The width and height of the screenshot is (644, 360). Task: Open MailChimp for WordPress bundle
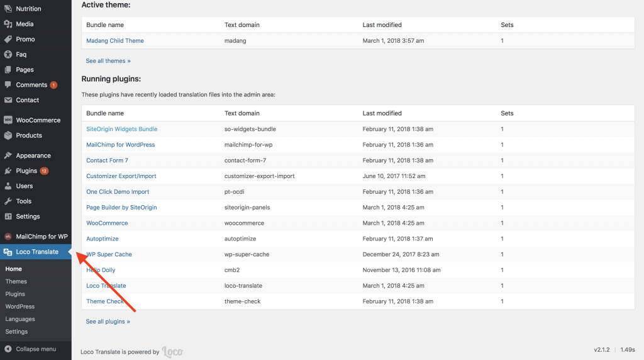[120, 145]
